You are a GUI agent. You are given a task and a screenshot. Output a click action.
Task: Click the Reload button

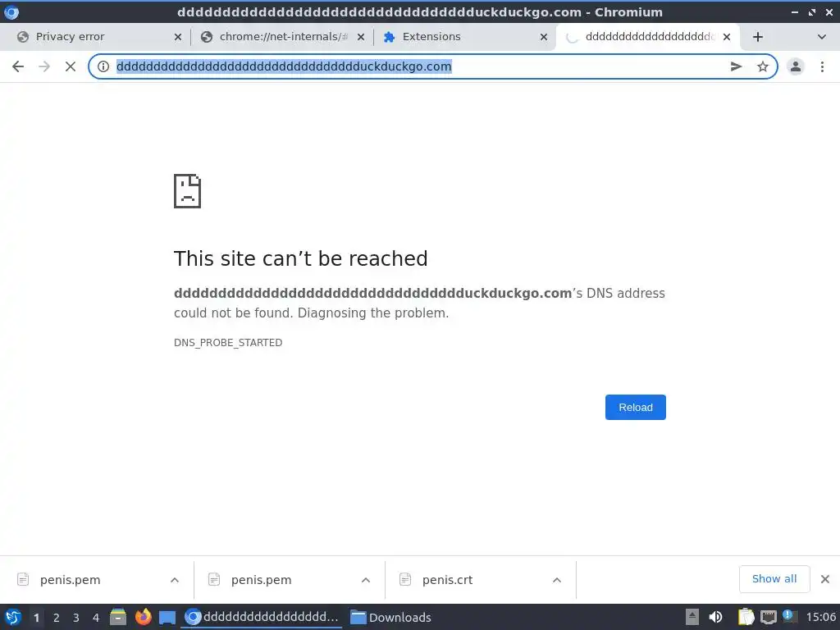636,407
